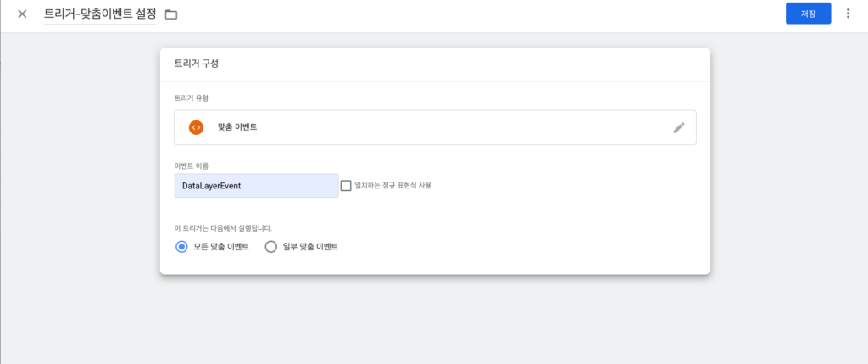Click the 모든 맞춤 이벤트 label text
The height and width of the screenshot is (364, 868).
click(221, 247)
